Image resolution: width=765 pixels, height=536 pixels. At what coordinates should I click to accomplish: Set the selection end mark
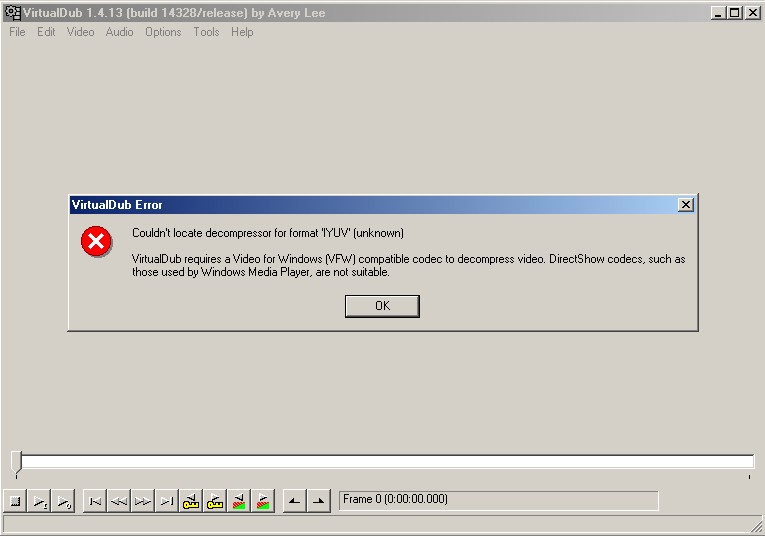318,501
